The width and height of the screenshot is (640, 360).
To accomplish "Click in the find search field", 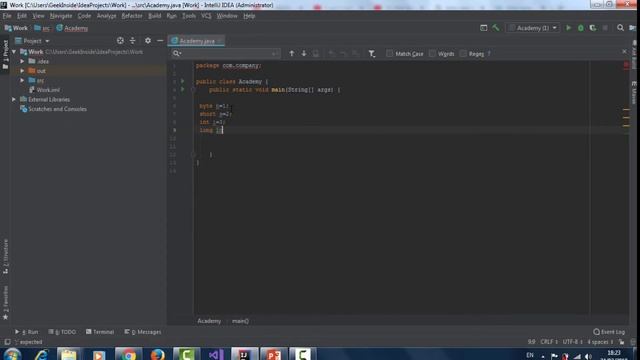I will 227,53.
